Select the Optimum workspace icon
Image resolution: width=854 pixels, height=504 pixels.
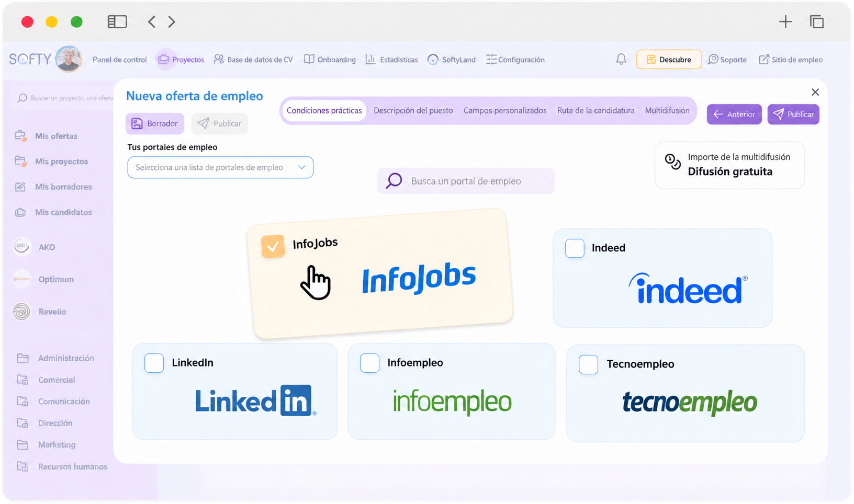21,279
